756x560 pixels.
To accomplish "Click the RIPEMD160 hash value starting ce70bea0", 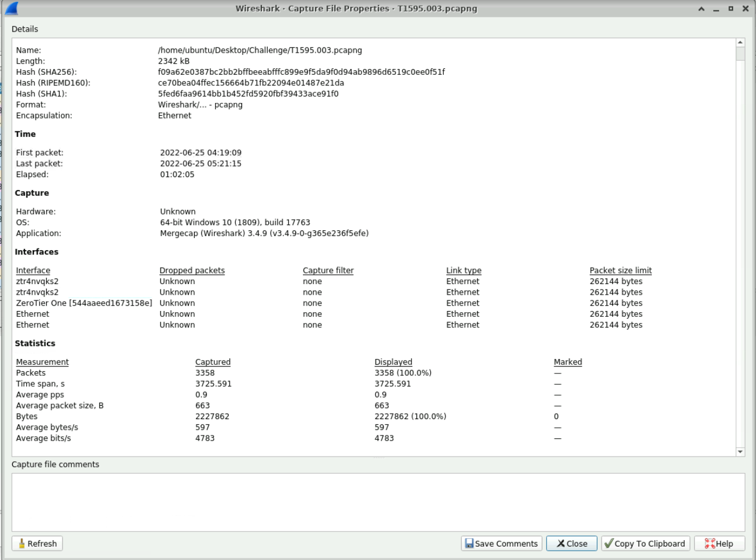I will (x=251, y=83).
